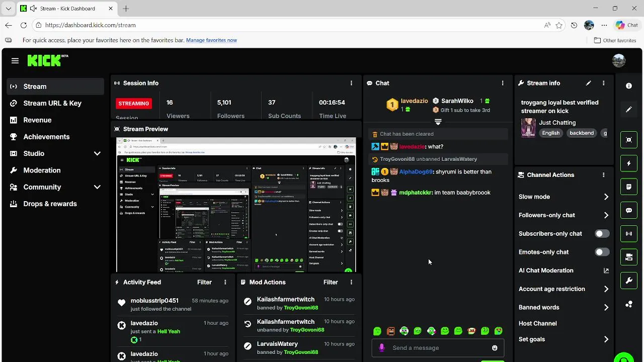Open the user profile avatar in the dashboard header
The height and width of the screenshot is (362, 644).
619,61
